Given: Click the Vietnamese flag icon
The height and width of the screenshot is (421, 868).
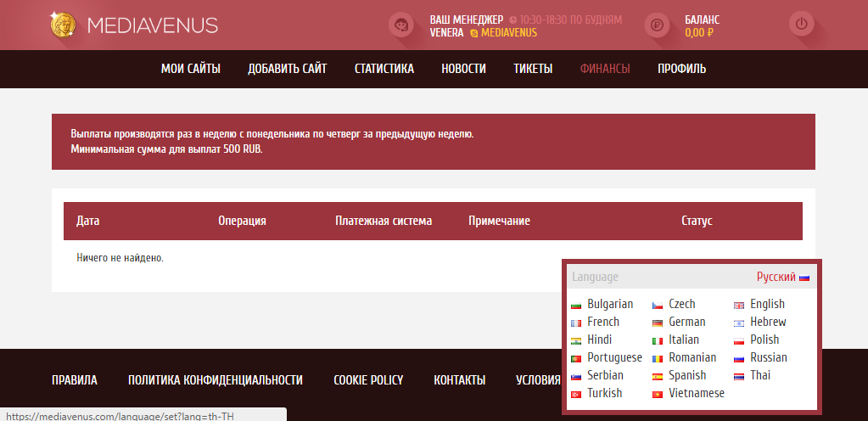Looking at the screenshot, I should [x=658, y=394].
